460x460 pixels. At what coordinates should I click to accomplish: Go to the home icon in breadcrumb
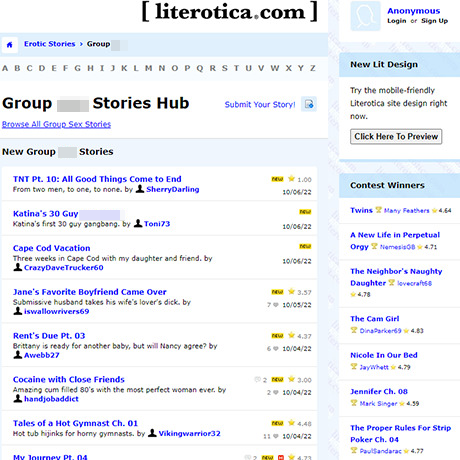click(x=9, y=44)
